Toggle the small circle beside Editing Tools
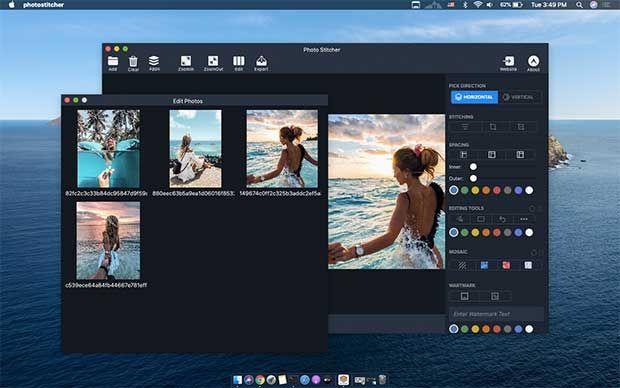This screenshot has height=388, width=620. click(x=532, y=208)
